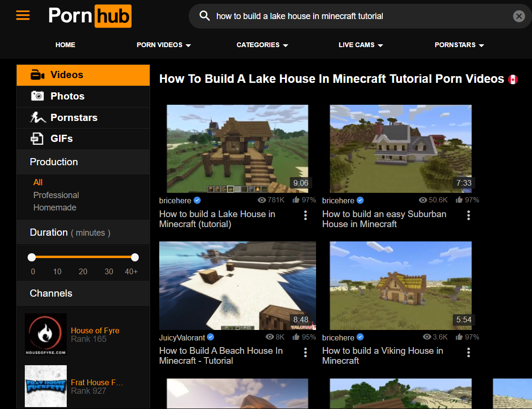Screen dimensions: 532x409
Task: Open the hamburger menu icon
Action: [23, 16]
